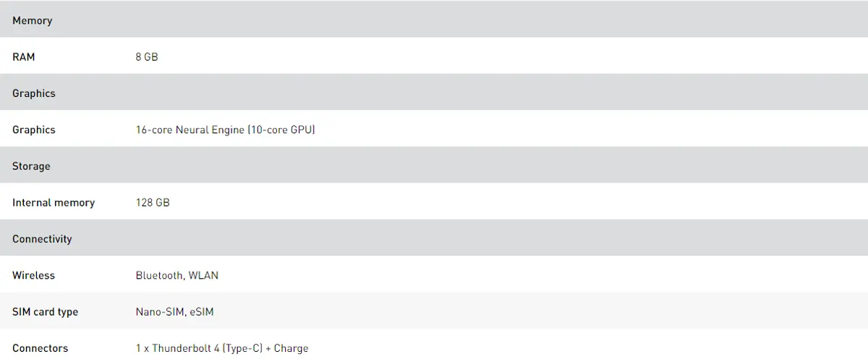Click the Connectivity section header
868x362 pixels.
42,239
